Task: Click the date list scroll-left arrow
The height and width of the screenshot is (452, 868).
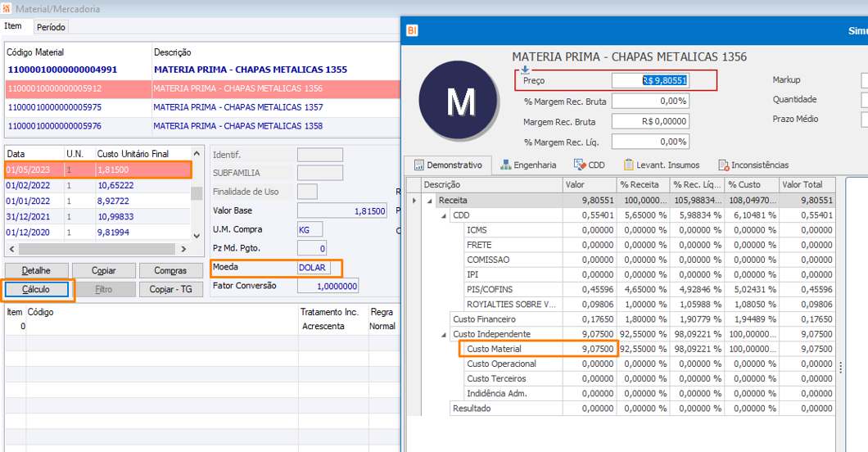Action: click(12, 249)
